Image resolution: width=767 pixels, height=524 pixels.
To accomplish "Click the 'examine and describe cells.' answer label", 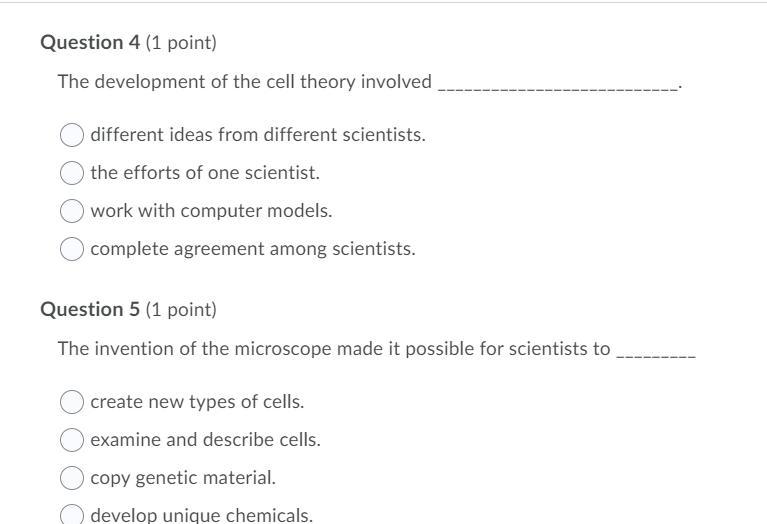I will point(205,440).
